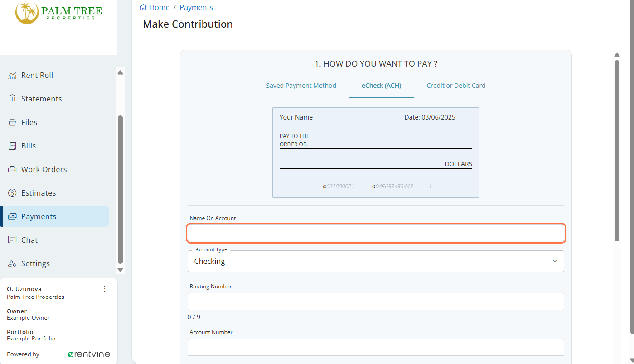Open Rent Roll from its chart icon
The height and width of the screenshot is (364, 634).
(x=12, y=75)
